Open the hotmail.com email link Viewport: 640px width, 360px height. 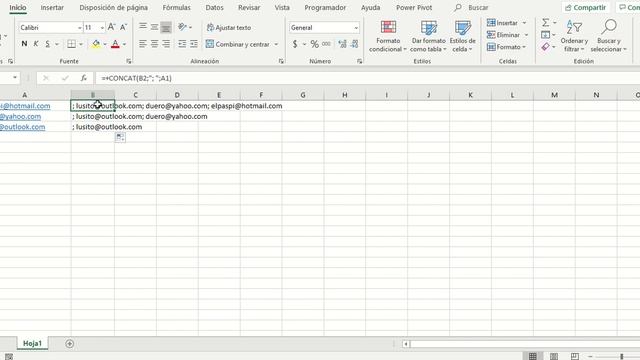(x=25, y=106)
